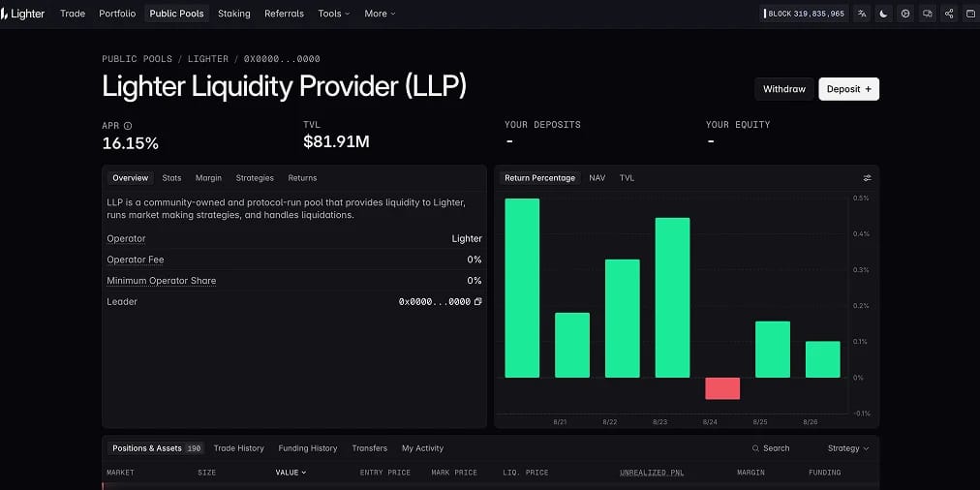This screenshot has height=490, width=980.
Task: Click the SIZE column header
Action: coord(207,473)
